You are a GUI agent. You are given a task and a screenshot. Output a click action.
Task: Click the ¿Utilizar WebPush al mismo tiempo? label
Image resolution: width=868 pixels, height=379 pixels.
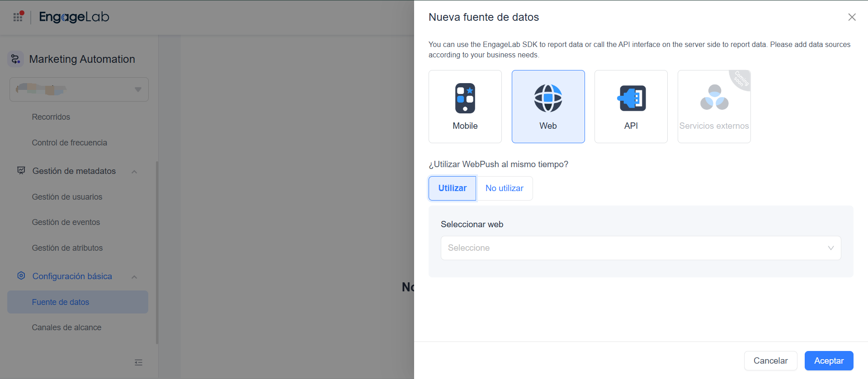pos(498,164)
